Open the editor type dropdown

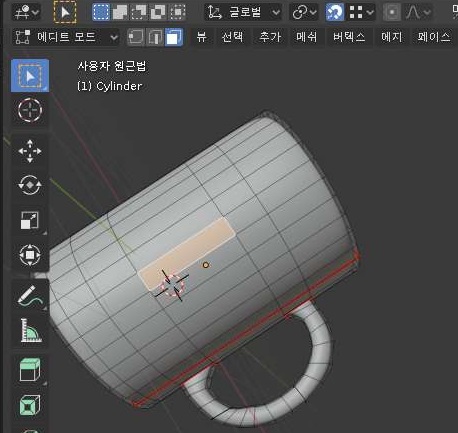(26, 12)
